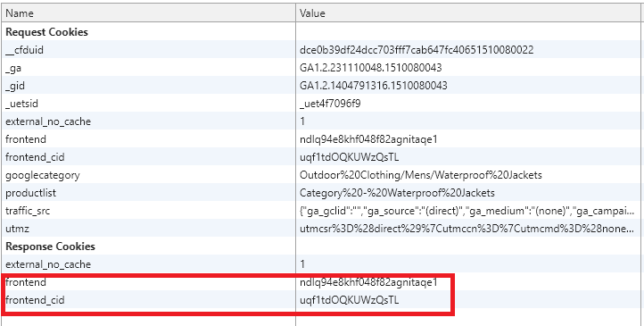Click request frontend_cid value uqf1tdOQKUWzQsTL
Viewport: 644px width, 326px height.
click(x=349, y=157)
